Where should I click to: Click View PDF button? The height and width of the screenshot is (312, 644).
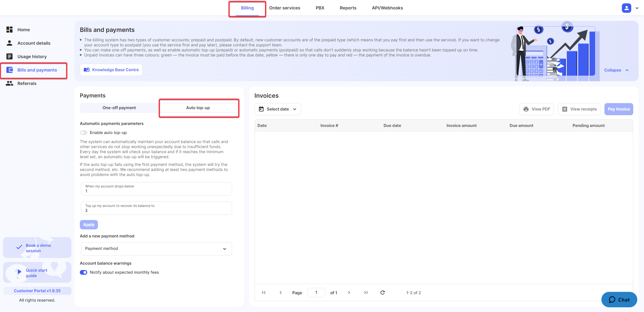[536, 109]
